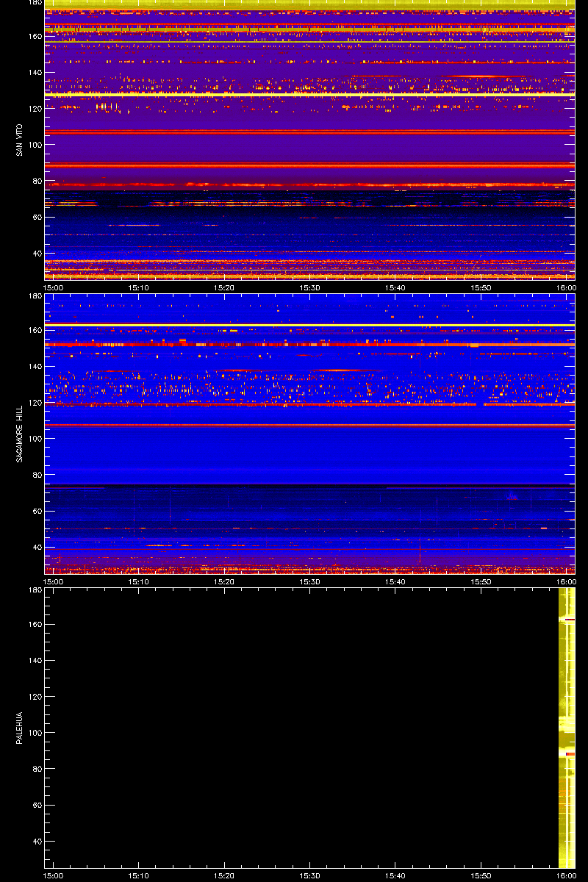Pick 15:30 tick label beneath Palehua panel

310,875
